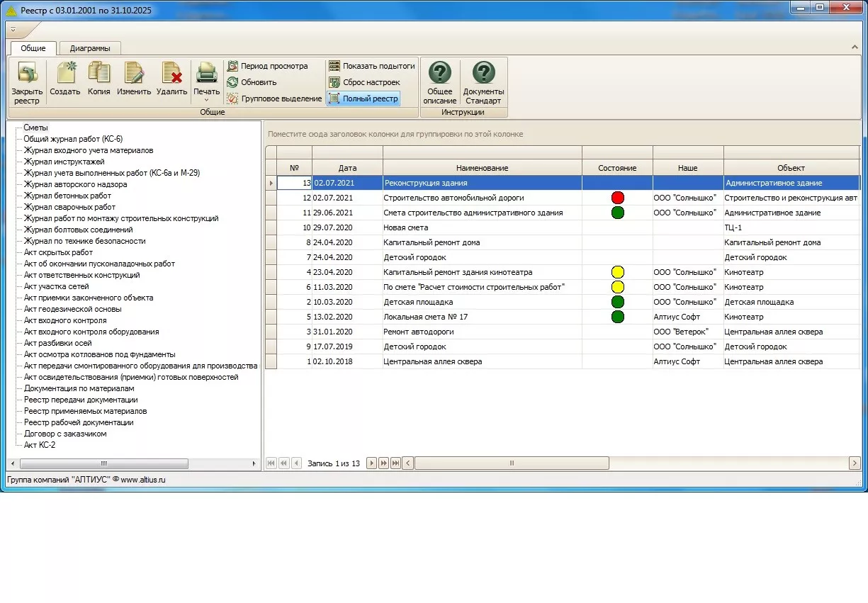Select Журнал бетонных работ in tree

tap(67, 196)
